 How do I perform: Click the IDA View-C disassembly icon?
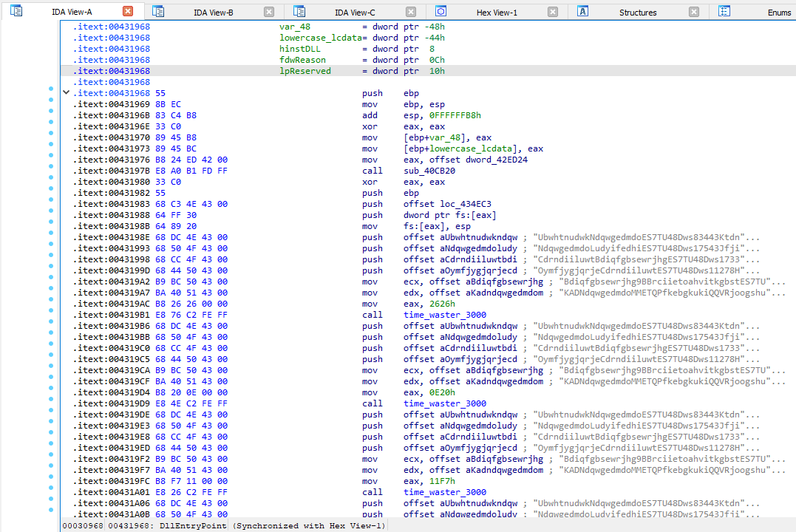point(299,11)
